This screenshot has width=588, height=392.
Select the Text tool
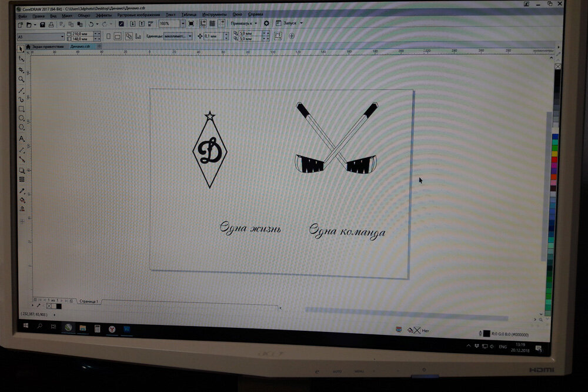21,138
